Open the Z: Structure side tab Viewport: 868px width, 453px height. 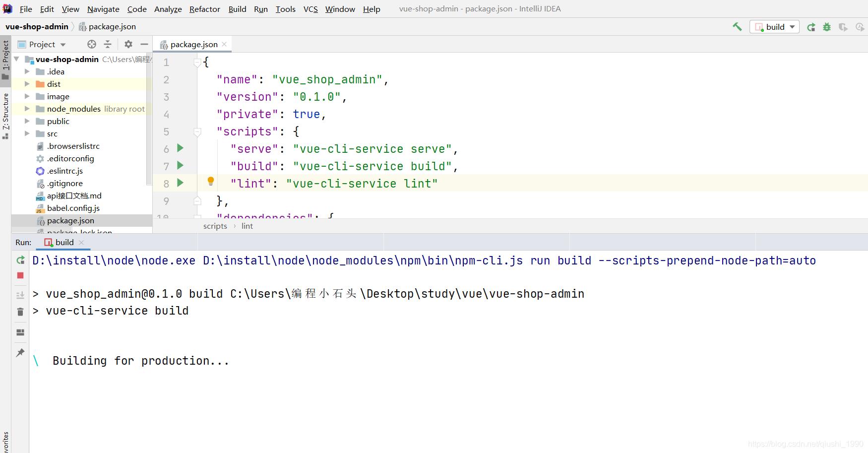[5, 116]
